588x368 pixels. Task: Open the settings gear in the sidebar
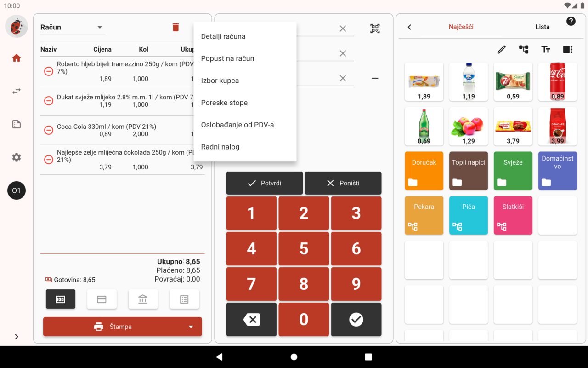(17, 157)
